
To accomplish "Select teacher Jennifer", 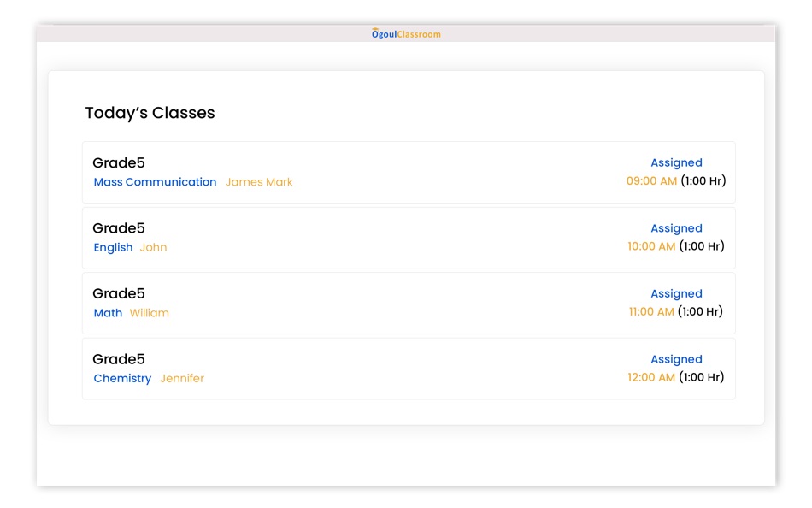I will click(x=182, y=378).
